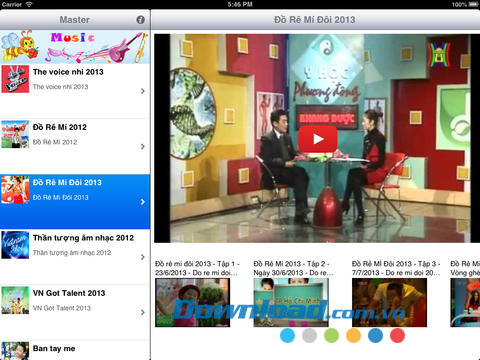
Task: Open Tập 1 episode thumbnail
Action: point(192,303)
